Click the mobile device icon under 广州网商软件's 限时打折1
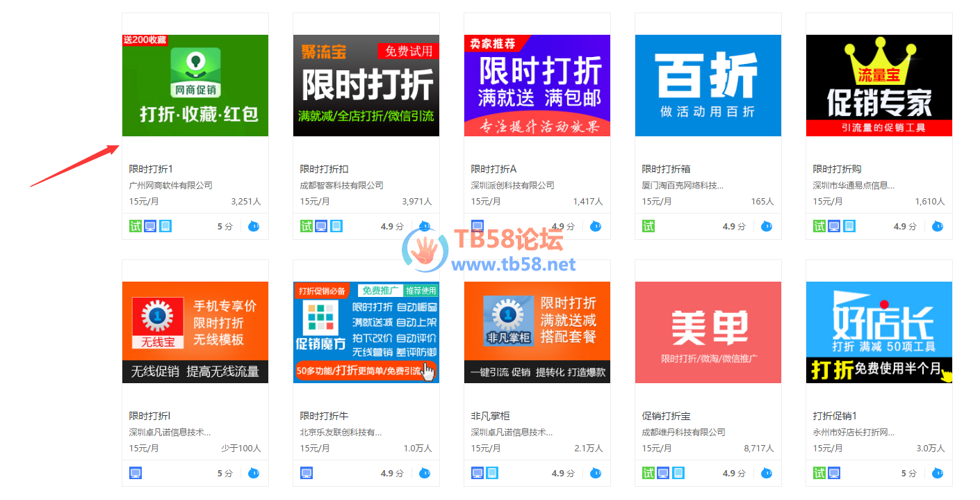Image resolution: width=980 pixels, height=500 pixels. pyautogui.click(x=165, y=226)
